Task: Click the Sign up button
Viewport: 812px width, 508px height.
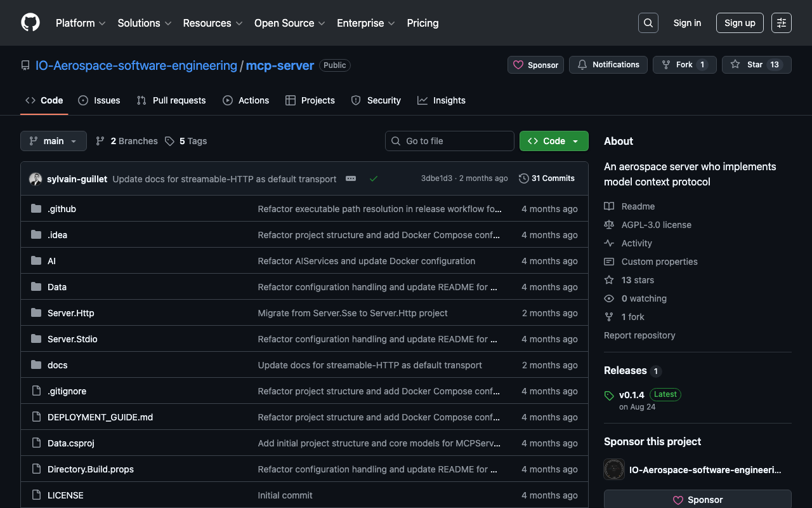Action: pyautogui.click(x=739, y=23)
